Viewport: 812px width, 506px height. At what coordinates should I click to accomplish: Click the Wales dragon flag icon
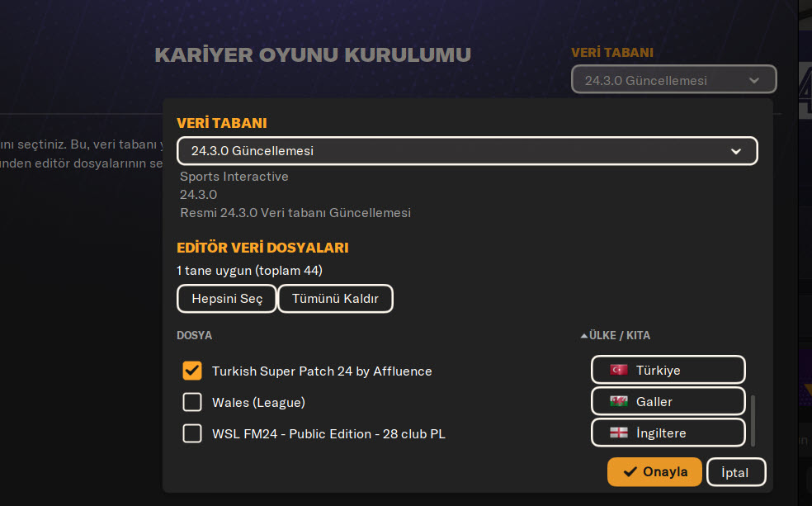pos(618,401)
